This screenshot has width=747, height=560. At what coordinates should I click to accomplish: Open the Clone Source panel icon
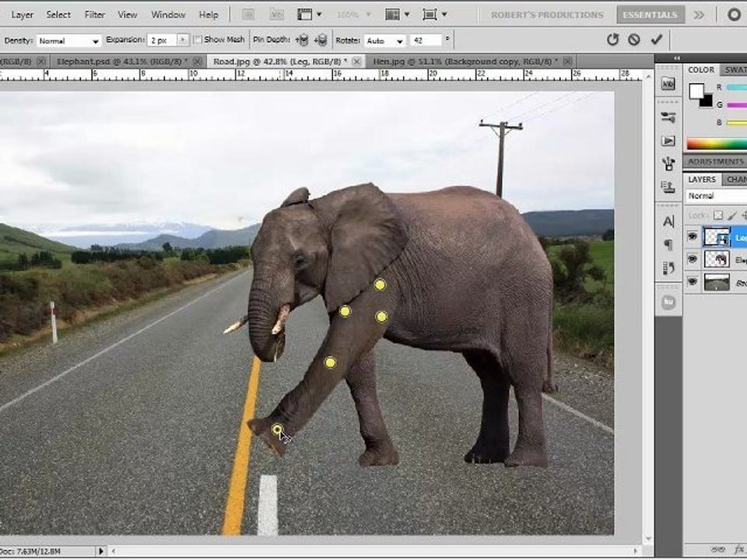pyautogui.click(x=668, y=187)
